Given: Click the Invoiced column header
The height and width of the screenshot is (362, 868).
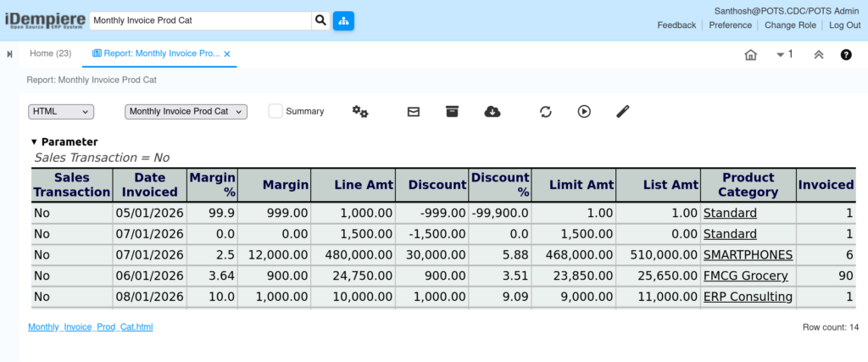Looking at the screenshot, I should [x=826, y=185].
